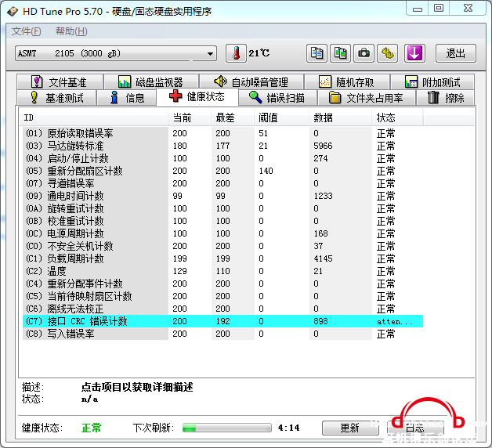Select the (0A) 旋转重试计数 row

[x=222, y=208]
